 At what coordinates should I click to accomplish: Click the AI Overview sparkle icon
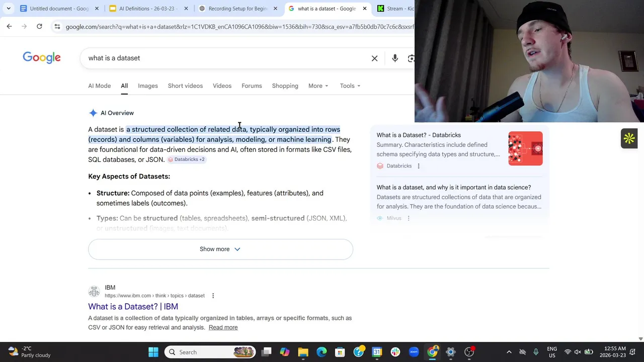coord(93,113)
